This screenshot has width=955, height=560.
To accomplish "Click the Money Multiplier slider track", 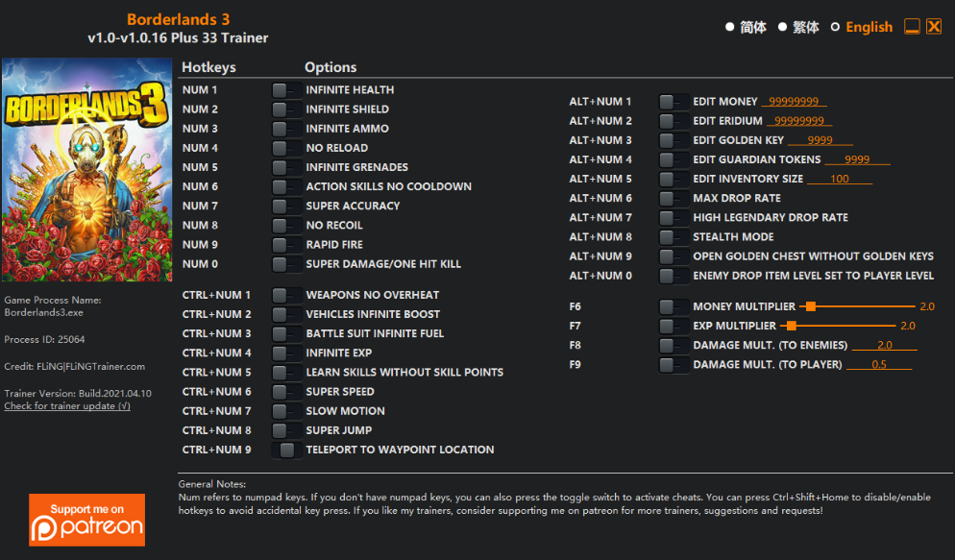I will (x=857, y=306).
